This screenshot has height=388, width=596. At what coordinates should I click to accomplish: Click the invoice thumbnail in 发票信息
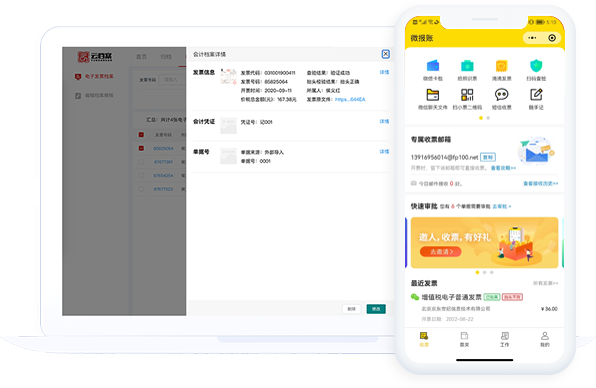228,76
